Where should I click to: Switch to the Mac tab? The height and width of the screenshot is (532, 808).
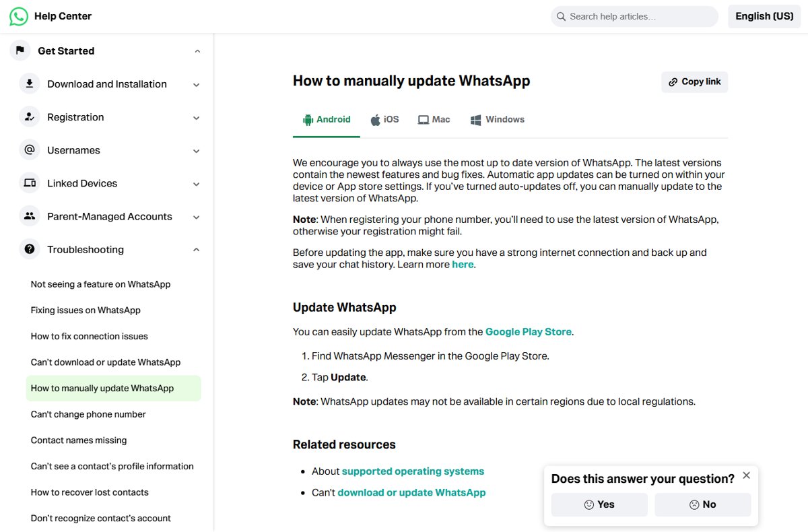434,120
